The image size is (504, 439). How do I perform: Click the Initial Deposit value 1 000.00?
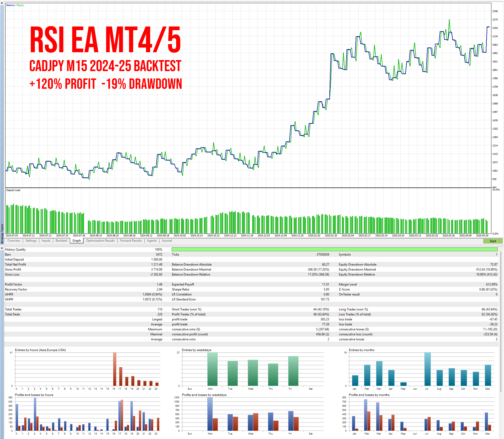(x=156, y=260)
